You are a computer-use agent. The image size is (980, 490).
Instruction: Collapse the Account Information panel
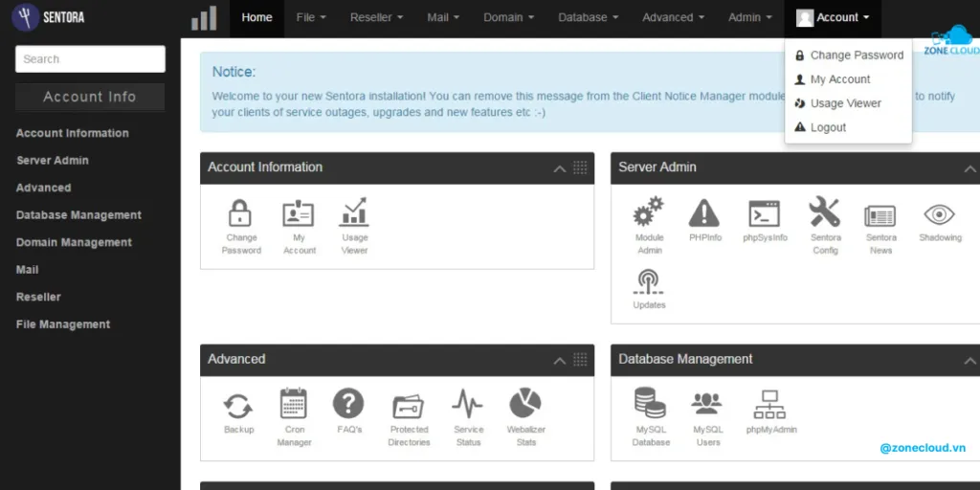coord(560,168)
